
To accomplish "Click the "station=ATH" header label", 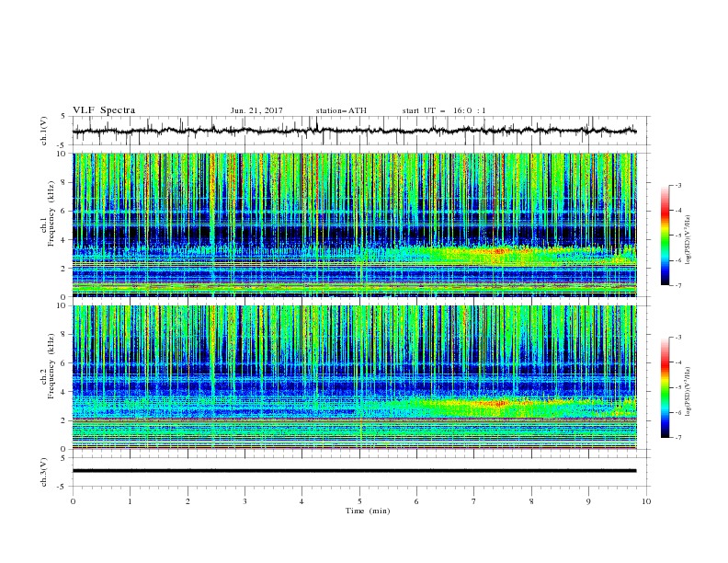I will [x=341, y=110].
